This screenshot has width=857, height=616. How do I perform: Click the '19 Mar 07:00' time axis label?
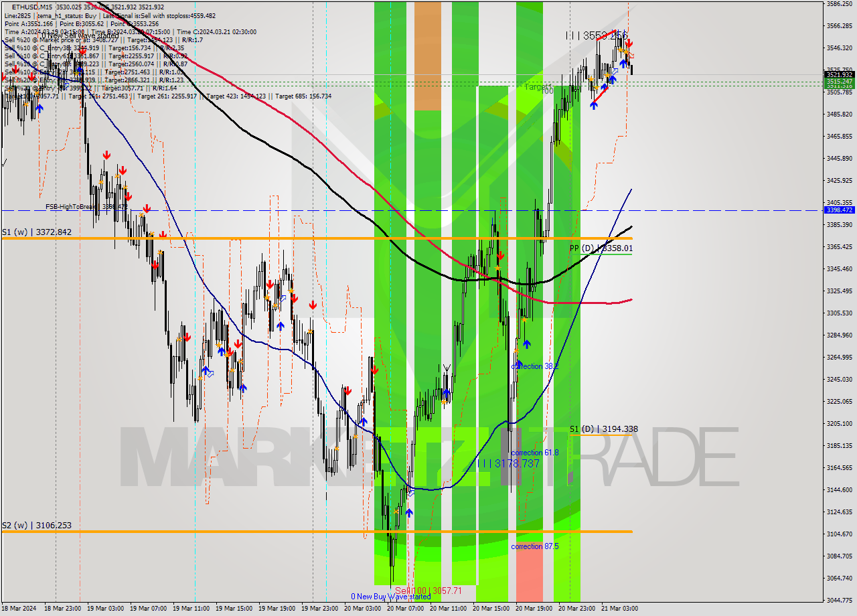coord(149,609)
